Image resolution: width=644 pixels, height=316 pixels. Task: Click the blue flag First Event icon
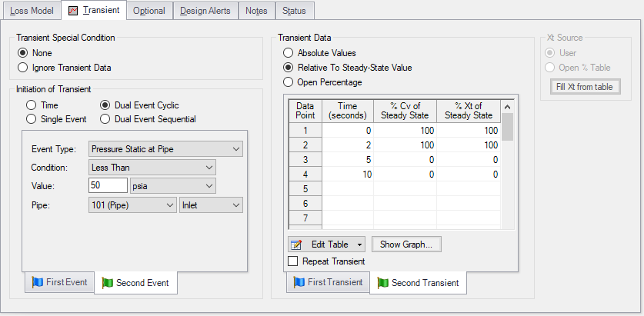(38, 282)
